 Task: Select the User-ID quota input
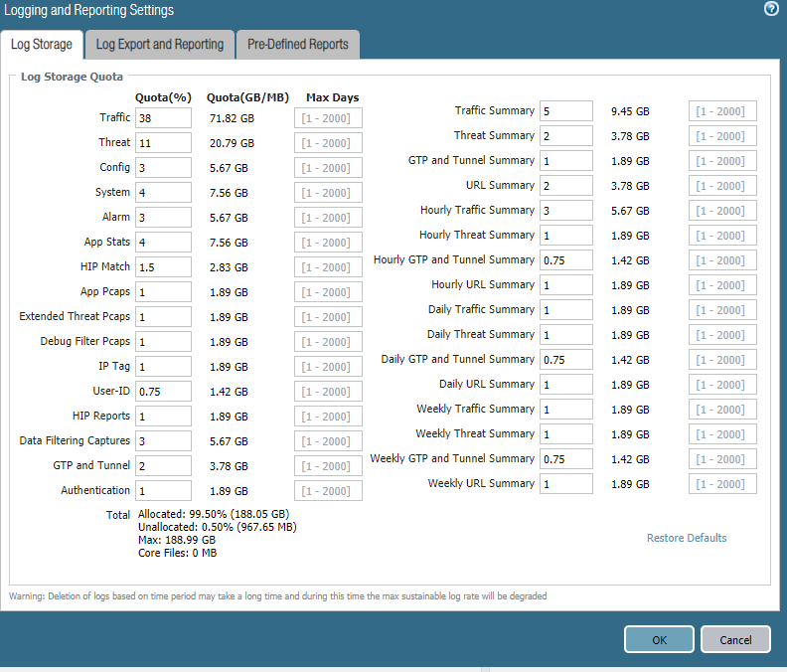pyautogui.click(x=164, y=392)
